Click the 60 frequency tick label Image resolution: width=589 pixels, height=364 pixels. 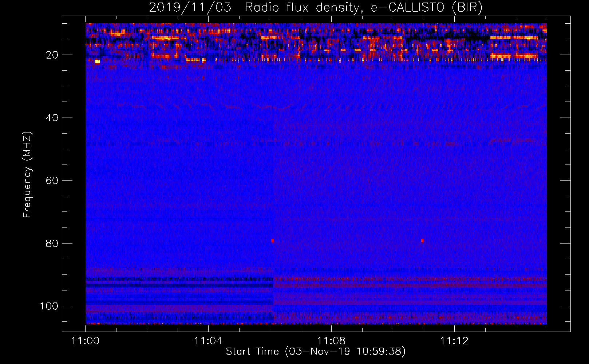pyautogui.click(x=52, y=181)
